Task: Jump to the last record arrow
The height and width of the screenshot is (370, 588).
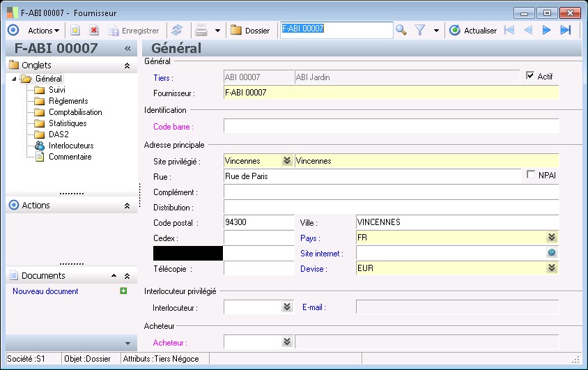Action: (566, 30)
